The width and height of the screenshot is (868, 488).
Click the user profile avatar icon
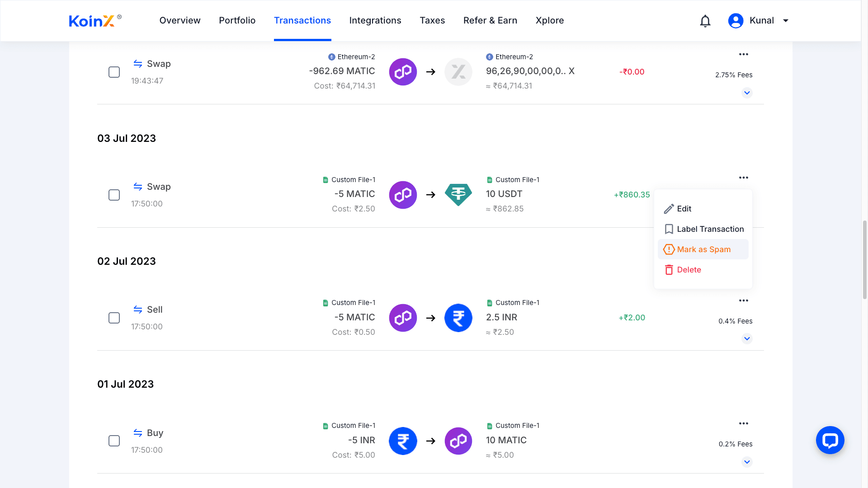(736, 21)
